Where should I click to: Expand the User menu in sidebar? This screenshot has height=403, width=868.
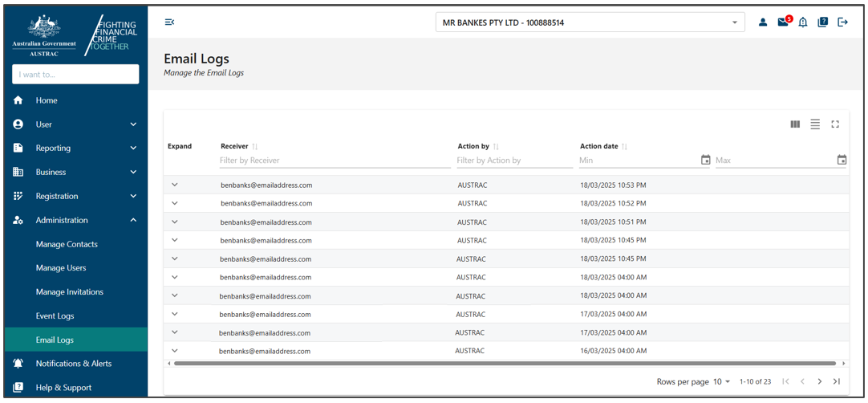pos(76,124)
